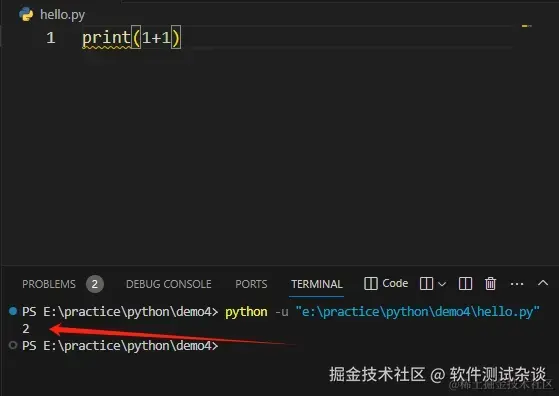Screen dimensions: 559x396
Task: Kill terminal with the trash icon
Action: coord(490,284)
